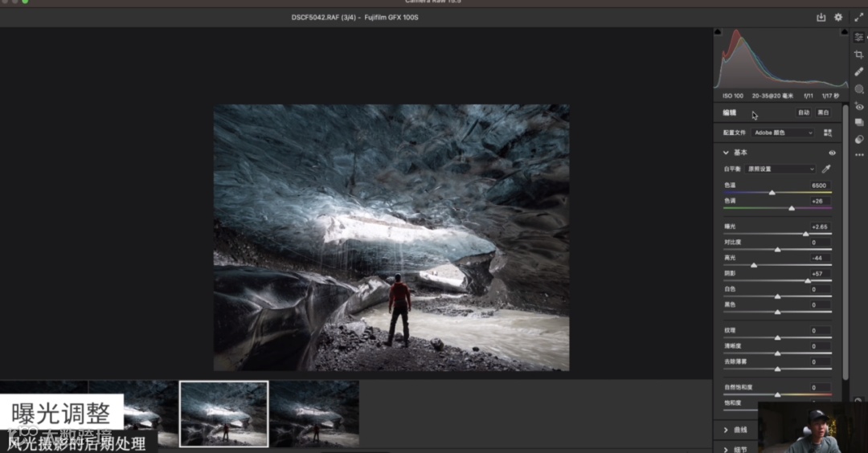
Task: Click the 对比度 contrast slider handle
Action: click(777, 250)
